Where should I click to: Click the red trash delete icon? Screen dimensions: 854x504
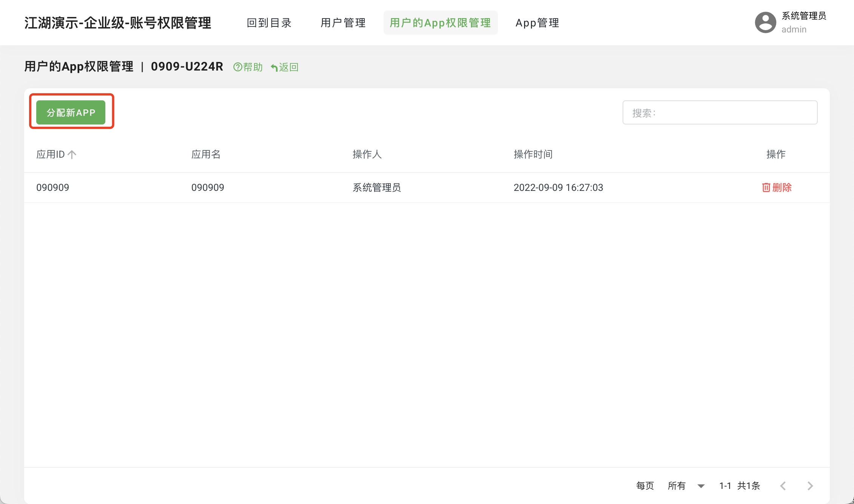(x=766, y=187)
